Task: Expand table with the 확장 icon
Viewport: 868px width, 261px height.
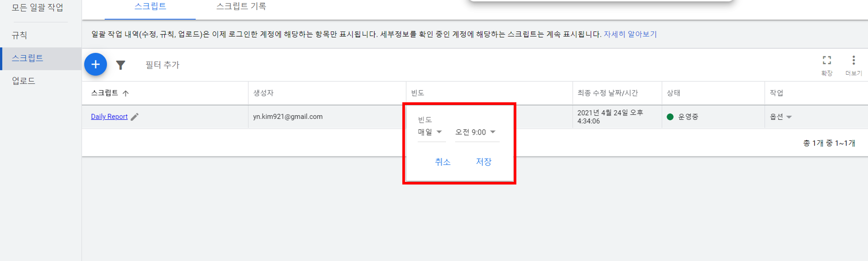Action: coord(827,65)
